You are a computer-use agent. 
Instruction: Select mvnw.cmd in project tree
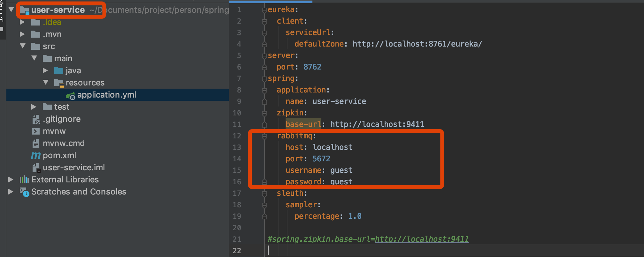[64, 143]
